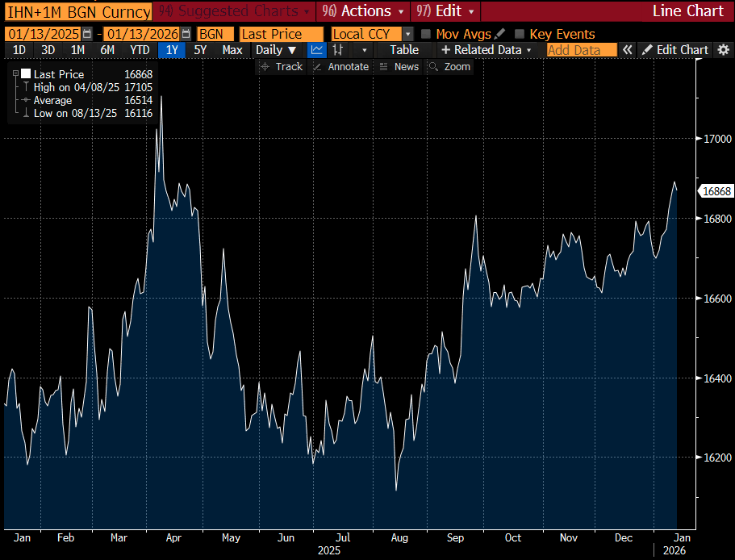Click the pencil icon beside Mov Avgs
Screen dimensions: 735x560
click(500, 34)
